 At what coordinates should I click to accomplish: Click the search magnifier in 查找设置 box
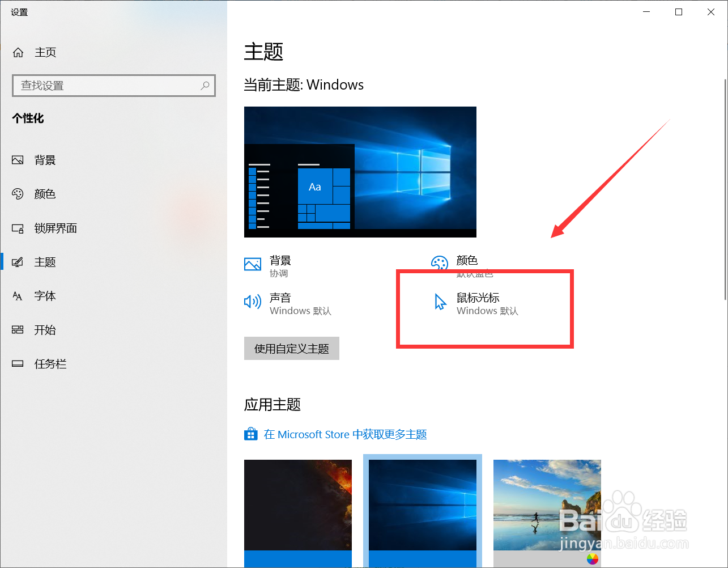[x=205, y=86]
